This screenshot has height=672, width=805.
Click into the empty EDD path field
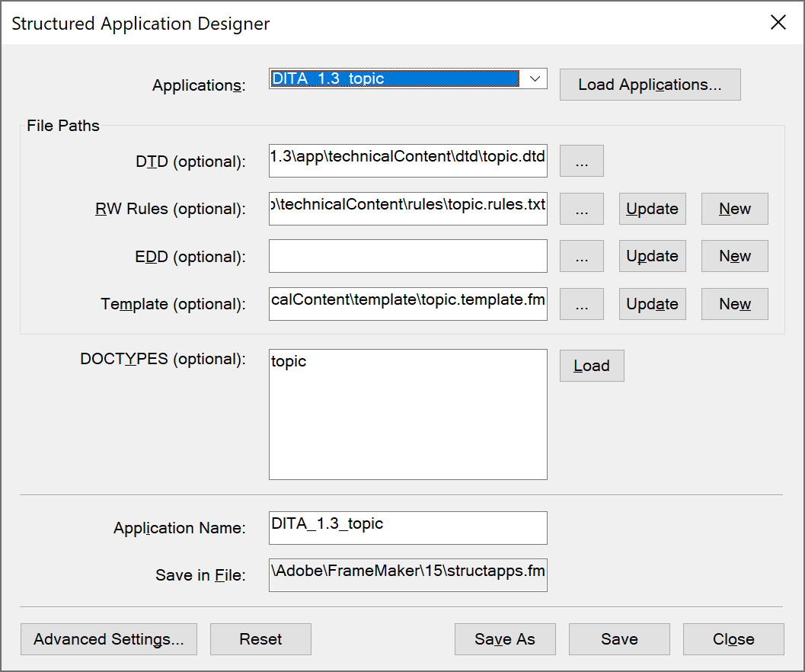(x=407, y=256)
